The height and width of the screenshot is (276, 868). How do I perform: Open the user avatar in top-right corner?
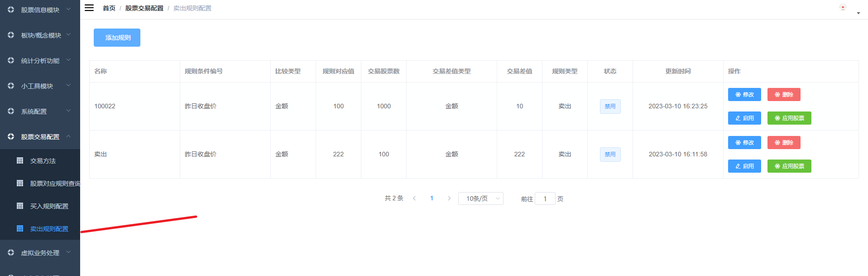click(x=843, y=7)
